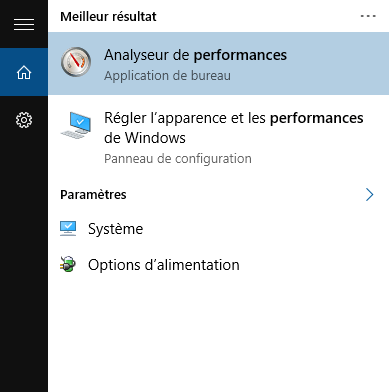The width and height of the screenshot is (389, 392).
Task: Click the 'de Windows' text line
Action: tap(145, 138)
